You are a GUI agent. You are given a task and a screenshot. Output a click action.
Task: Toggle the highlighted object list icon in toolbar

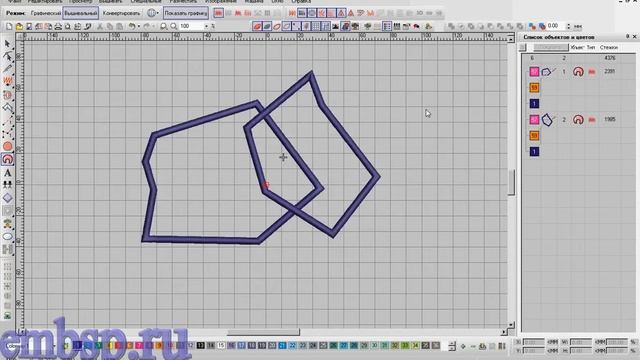click(387, 27)
